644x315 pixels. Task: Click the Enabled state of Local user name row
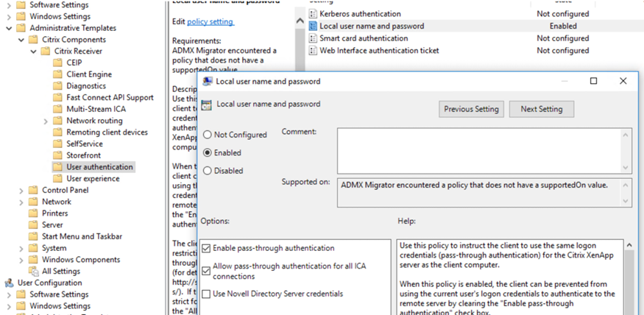coord(563,26)
